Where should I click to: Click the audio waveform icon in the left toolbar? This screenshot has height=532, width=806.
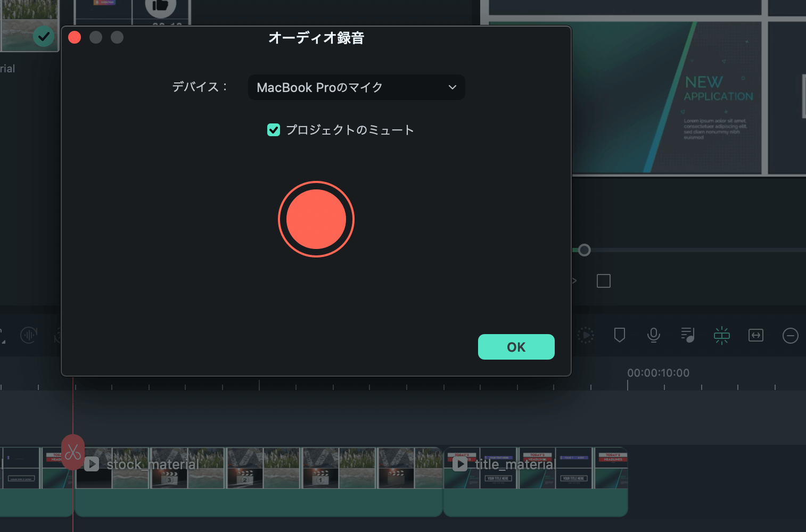point(28,335)
